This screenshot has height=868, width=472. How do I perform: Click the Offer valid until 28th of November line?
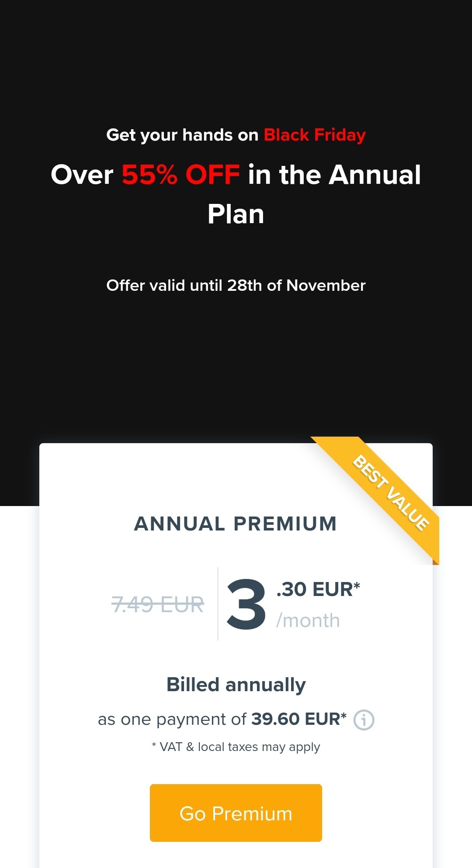point(236,286)
